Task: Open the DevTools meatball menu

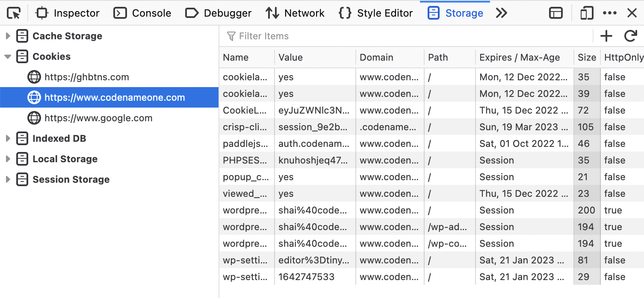Action: [x=610, y=13]
